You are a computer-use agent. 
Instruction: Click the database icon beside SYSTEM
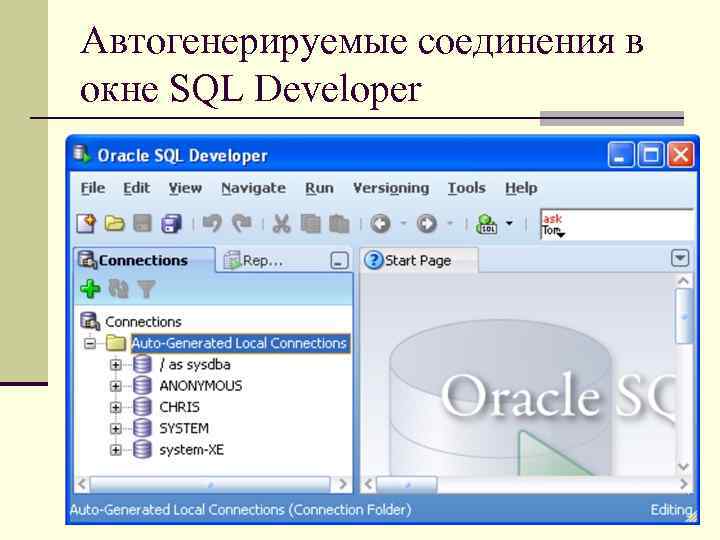[142, 428]
